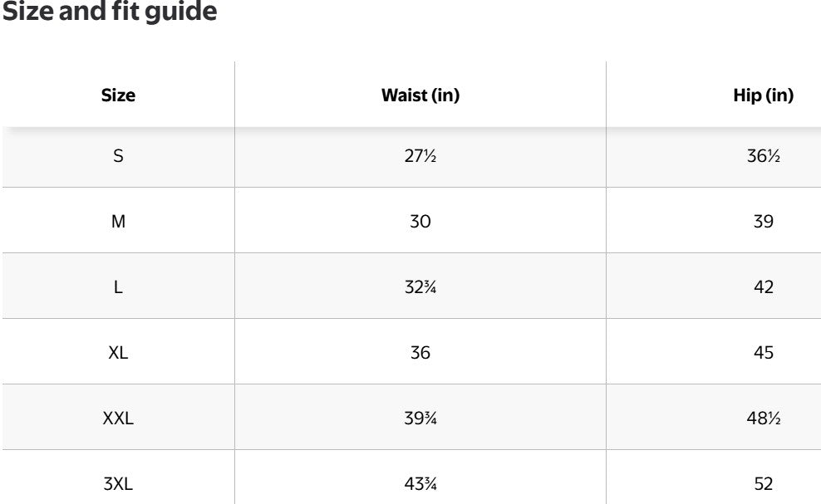
Task: Click the hip value 42 for size L
Action: click(763, 286)
